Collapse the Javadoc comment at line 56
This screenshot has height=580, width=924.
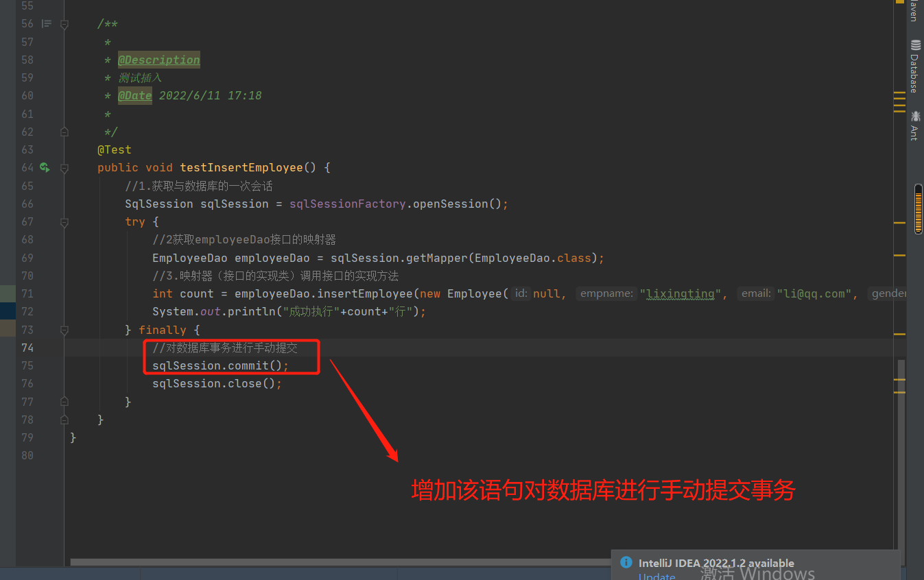click(x=64, y=24)
